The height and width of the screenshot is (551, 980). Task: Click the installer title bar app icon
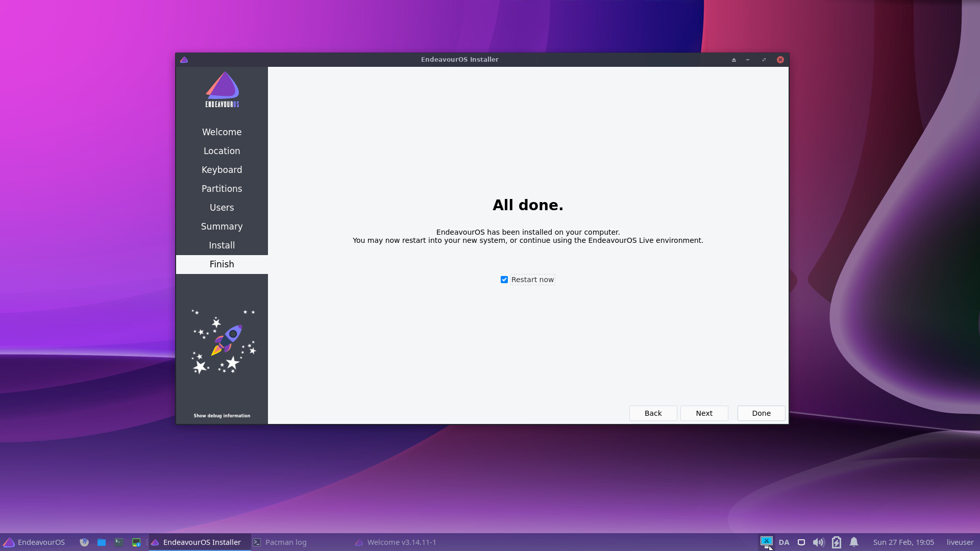[x=184, y=60]
